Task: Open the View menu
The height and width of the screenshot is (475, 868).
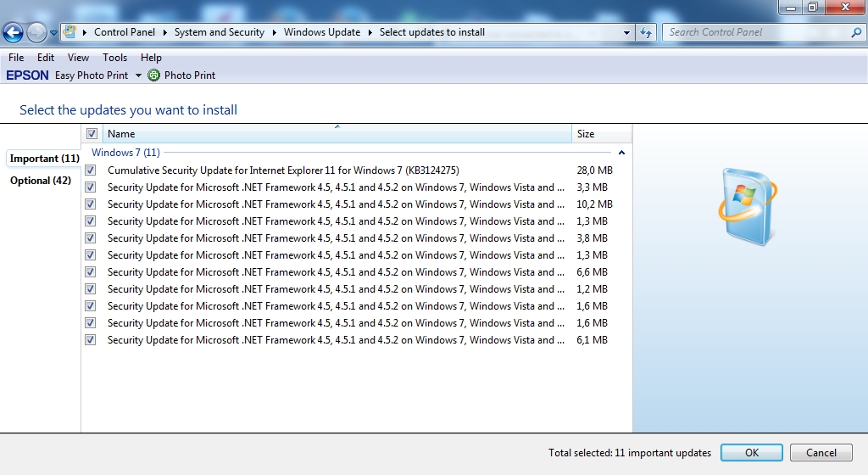Action: pos(78,58)
